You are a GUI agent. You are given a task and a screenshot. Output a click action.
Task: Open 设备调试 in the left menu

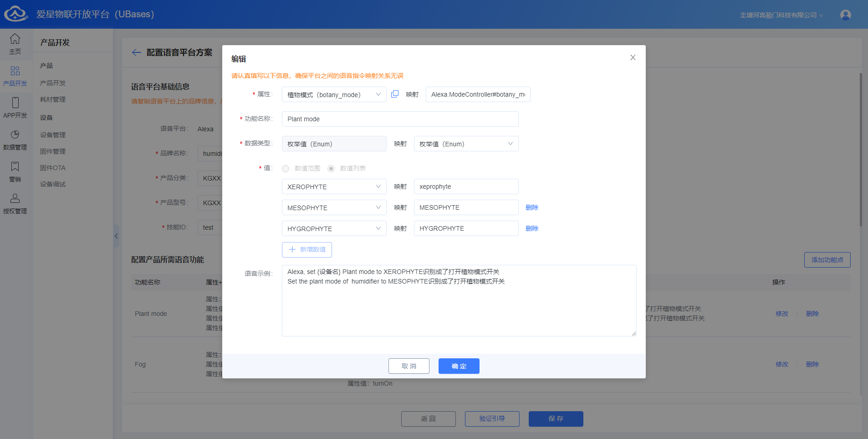tap(53, 184)
